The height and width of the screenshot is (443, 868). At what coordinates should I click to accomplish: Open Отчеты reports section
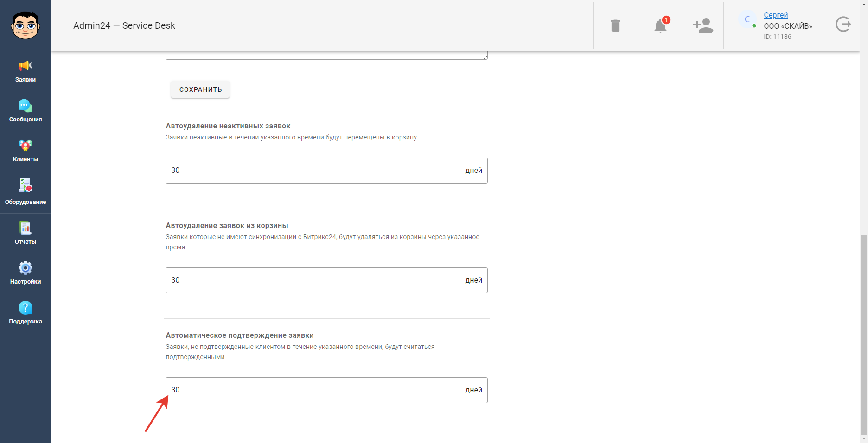26,234
